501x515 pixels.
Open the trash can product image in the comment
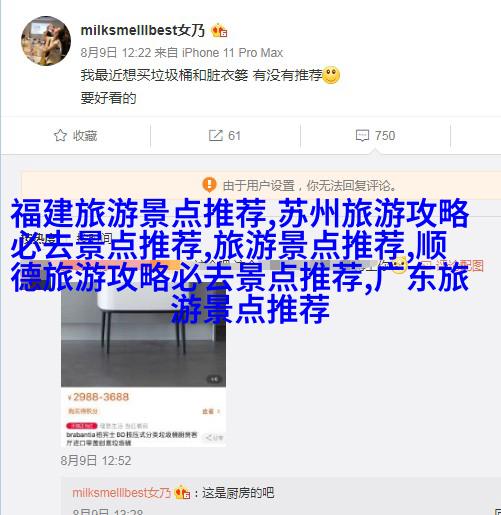143,333
